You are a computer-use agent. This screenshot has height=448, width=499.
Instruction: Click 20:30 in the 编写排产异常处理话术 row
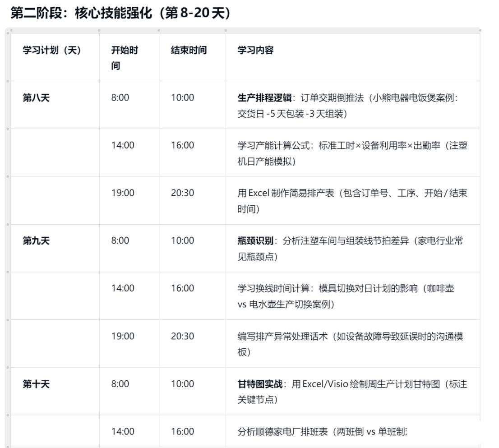[182, 336]
